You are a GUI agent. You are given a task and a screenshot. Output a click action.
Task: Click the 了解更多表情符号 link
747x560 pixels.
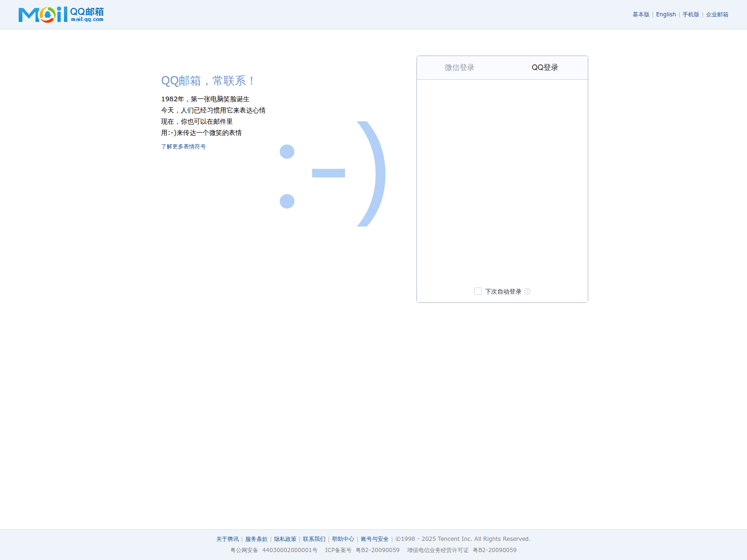(183, 147)
